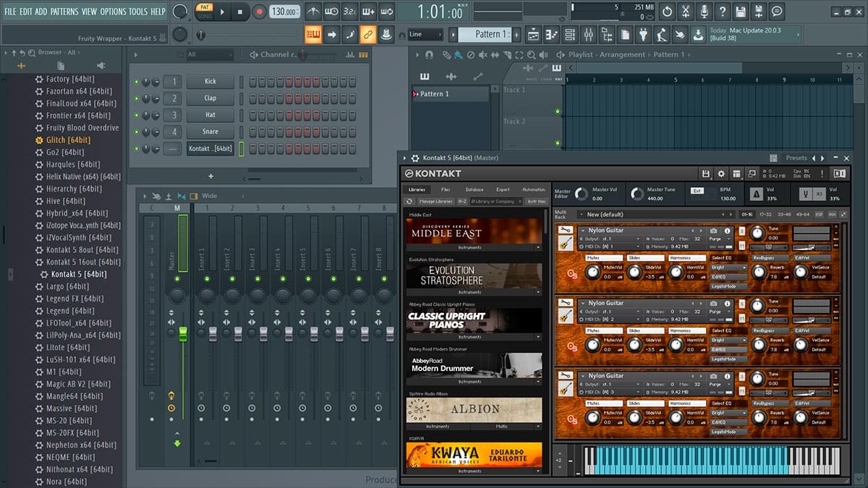Open the Playlist view icon
The width and height of the screenshot is (868, 488).
click(533, 34)
